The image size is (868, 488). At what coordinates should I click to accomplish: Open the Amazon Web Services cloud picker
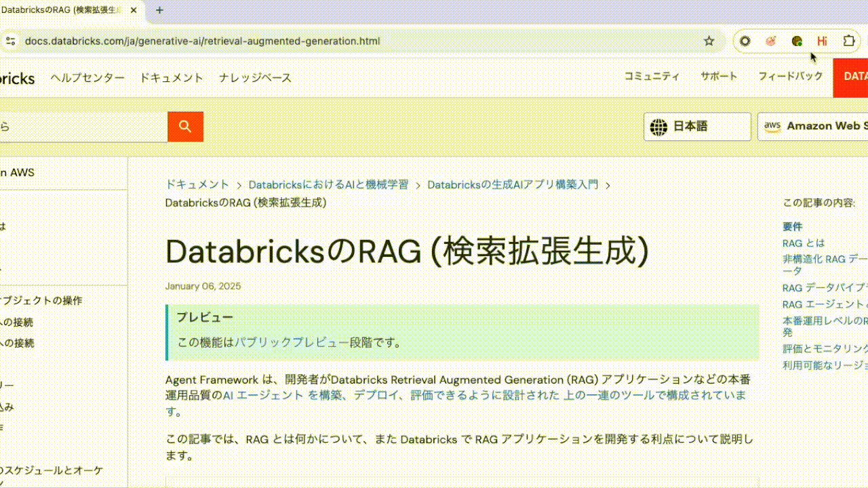[821, 126]
